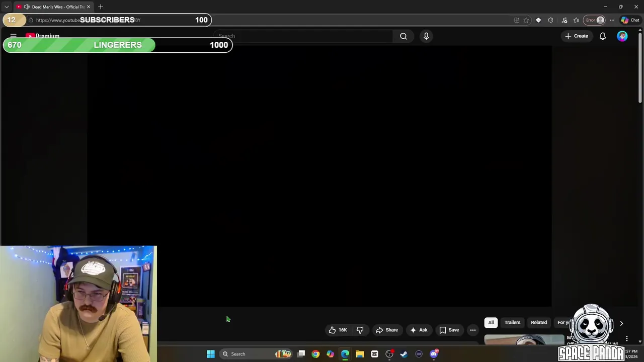Open File Explorer from taskbar
Image resolution: width=644 pixels, height=362 pixels.
(360, 354)
